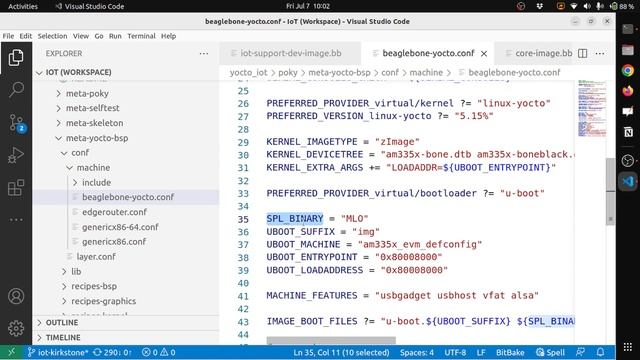
Task: Switch to iot-support-dev-image.bb tab
Action: point(290,53)
